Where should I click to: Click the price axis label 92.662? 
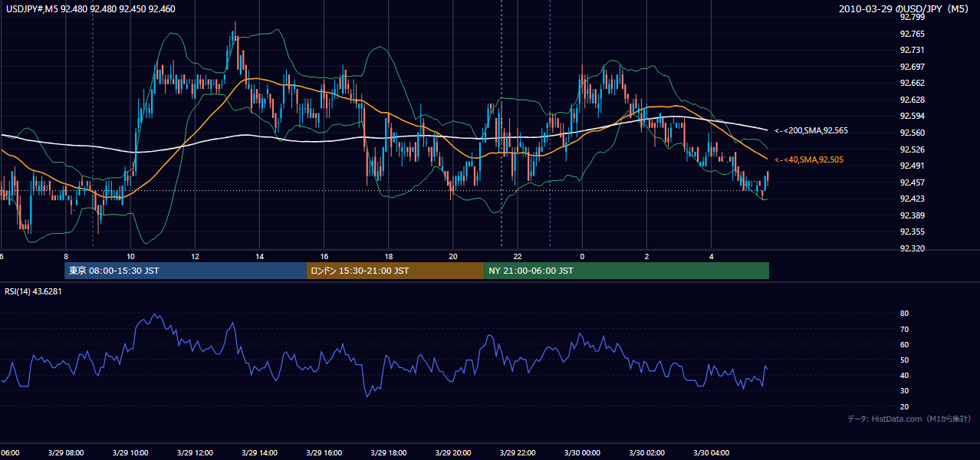[x=912, y=83]
